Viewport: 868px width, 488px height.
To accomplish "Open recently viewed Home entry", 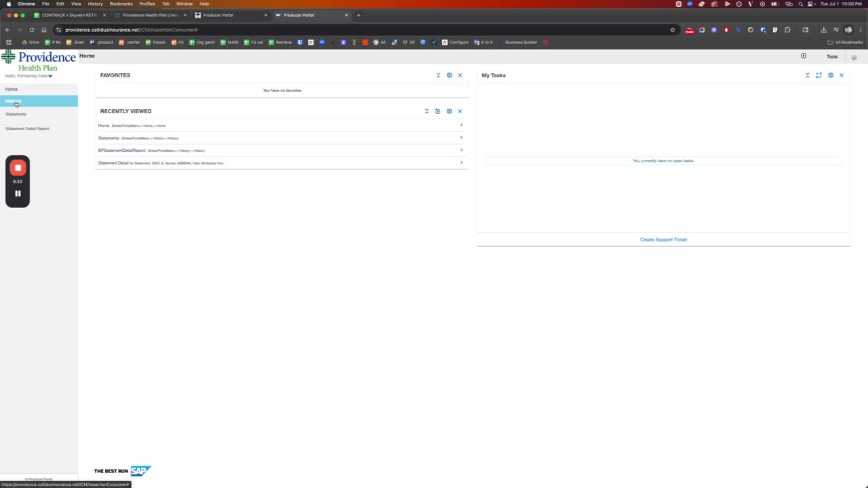I will coord(282,125).
